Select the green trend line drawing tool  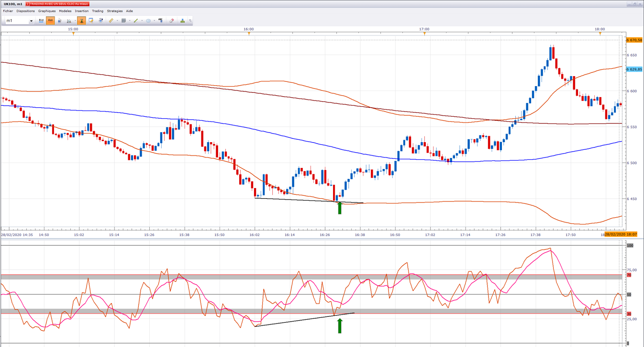[x=136, y=21]
